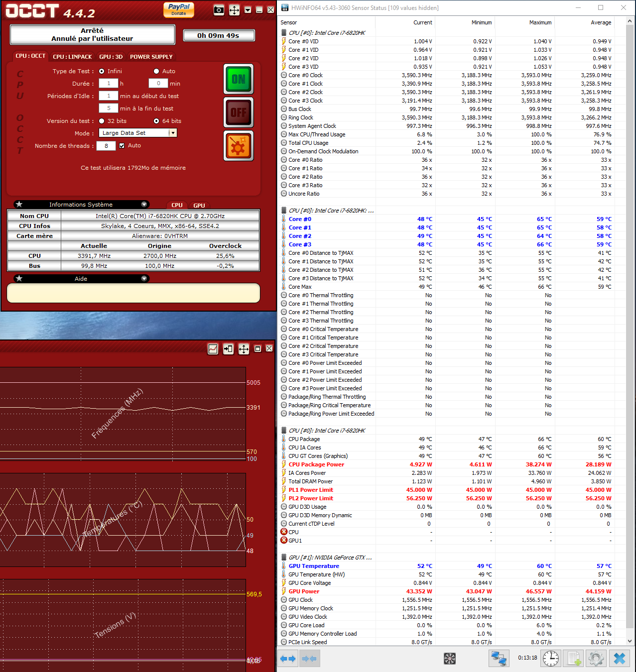Toggle the Auto threads checkbox
Viewport: 636px width, 672px height.
click(x=122, y=146)
